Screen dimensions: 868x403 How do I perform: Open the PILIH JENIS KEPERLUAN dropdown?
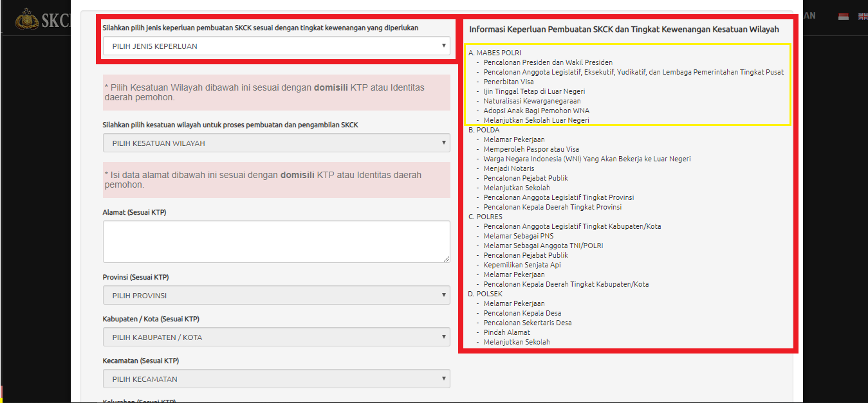coord(276,46)
